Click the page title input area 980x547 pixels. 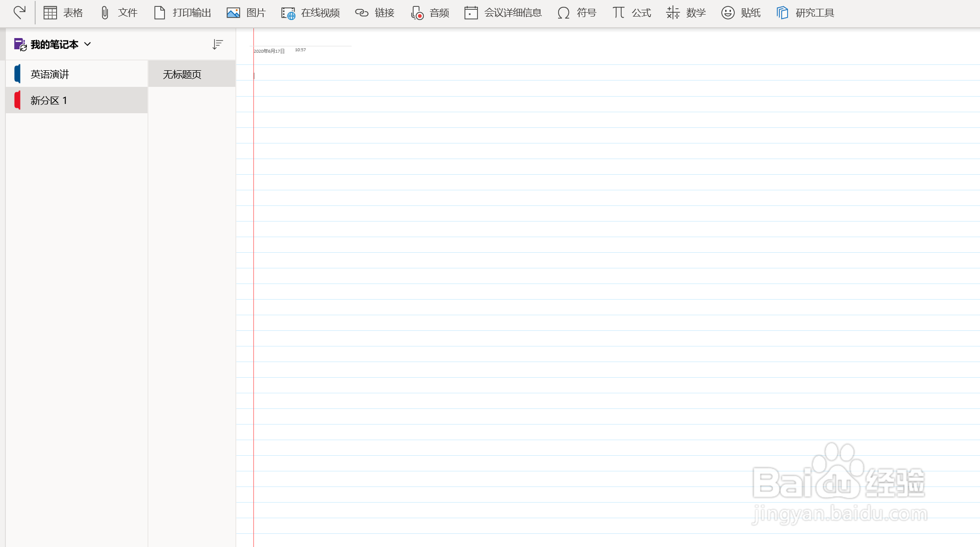pyautogui.click(x=302, y=37)
